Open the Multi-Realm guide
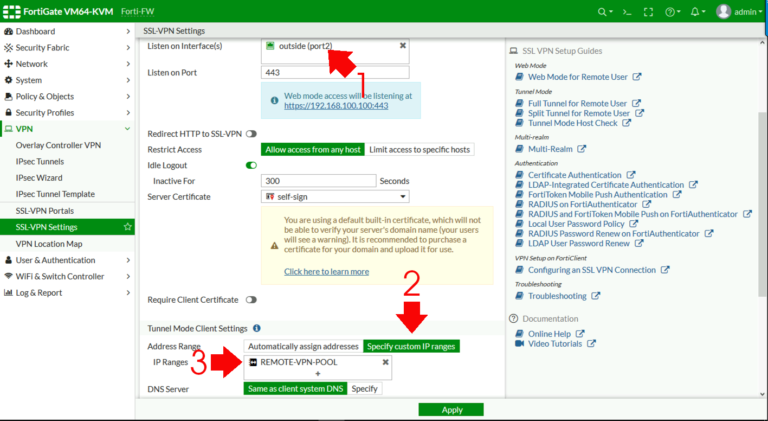Screen dimensions: 768x421 tap(550, 149)
